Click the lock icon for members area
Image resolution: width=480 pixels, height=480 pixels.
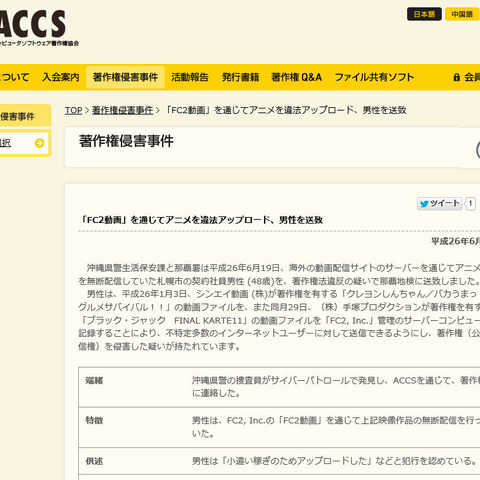pyautogui.click(x=457, y=77)
